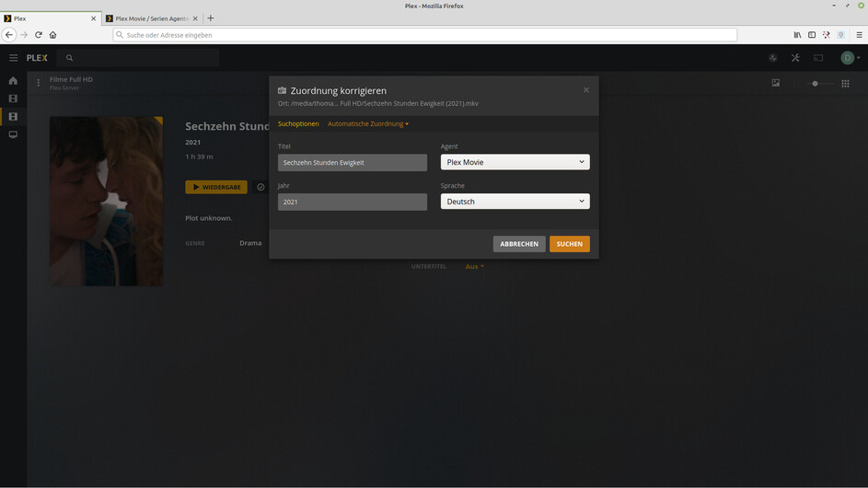
Task: Toggle the Firefox sidebar icon
Action: (x=812, y=35)
